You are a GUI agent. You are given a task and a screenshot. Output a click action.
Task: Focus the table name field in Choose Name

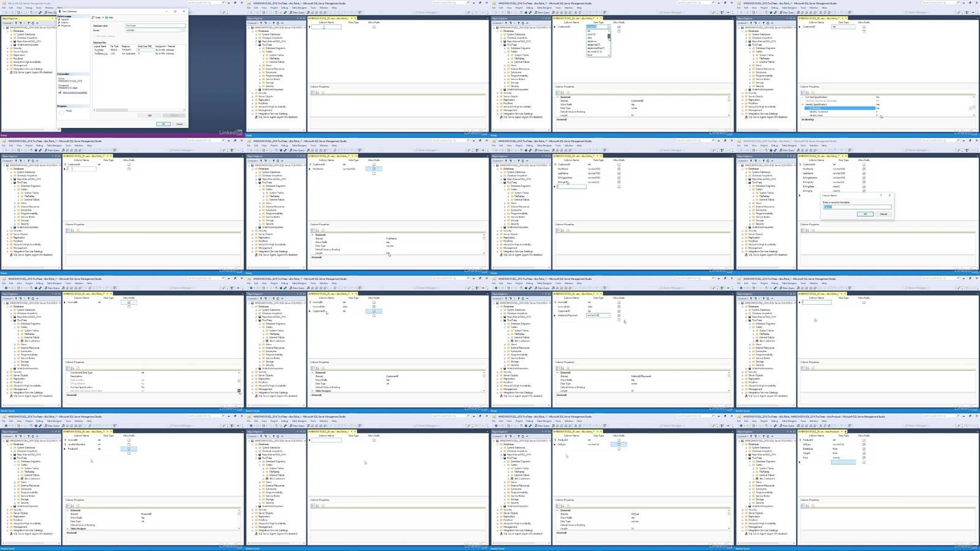pos(857,207)
